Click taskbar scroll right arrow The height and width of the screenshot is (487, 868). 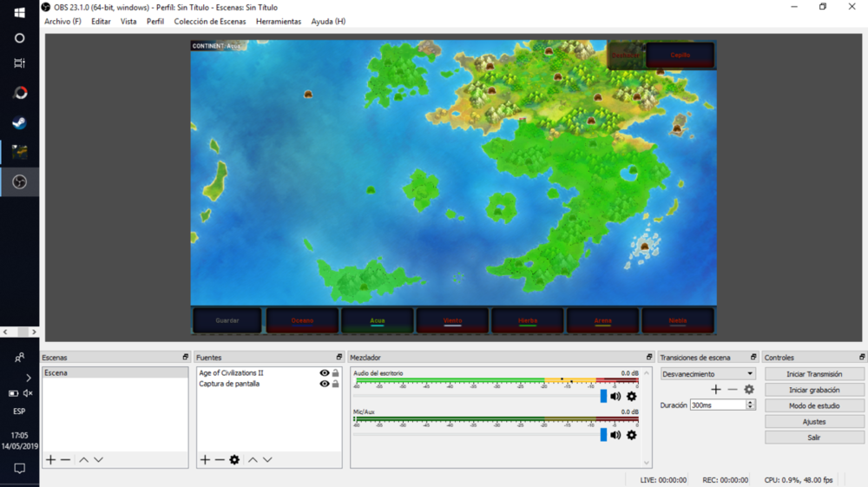pos(34,332)
